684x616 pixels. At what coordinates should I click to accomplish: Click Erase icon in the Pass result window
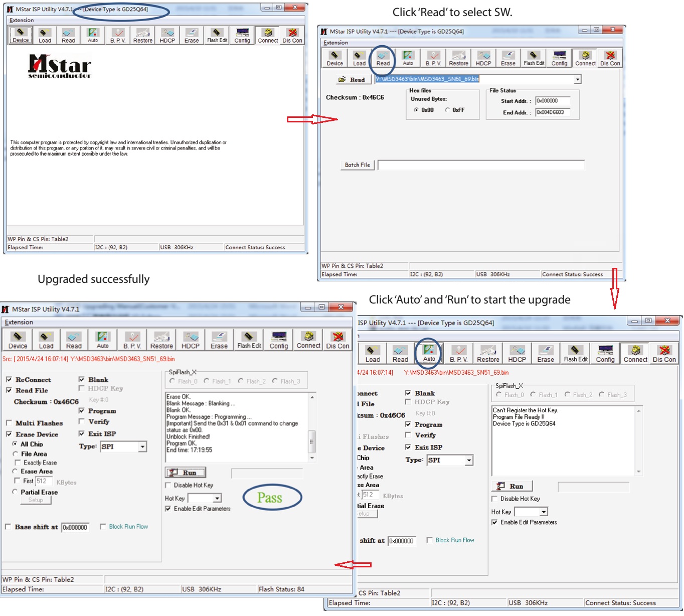click(x=219, y=340)
